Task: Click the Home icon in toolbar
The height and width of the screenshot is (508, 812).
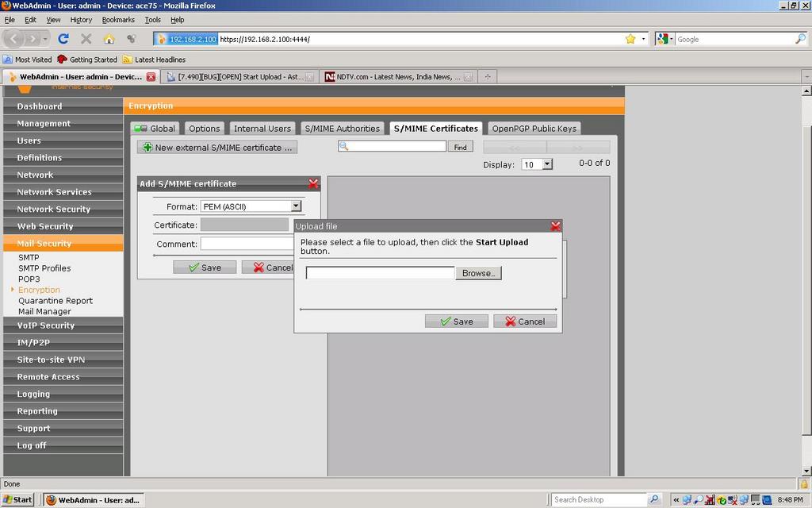Action: tap(109, 38)
